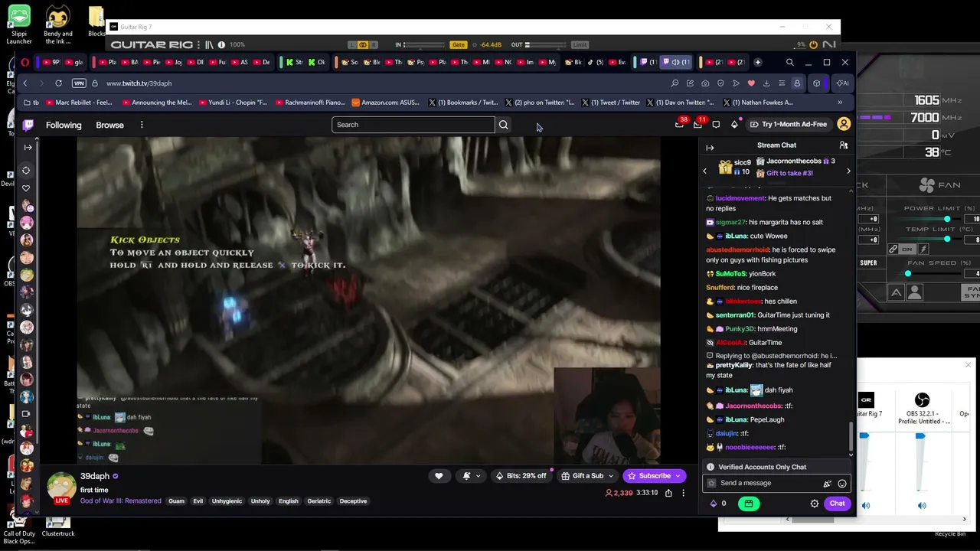Image resolution: width=980 pixels, height=551 pixels.
Task: Click the purple Chat send button
Action: pyautogui.click(x=838, y=504)
